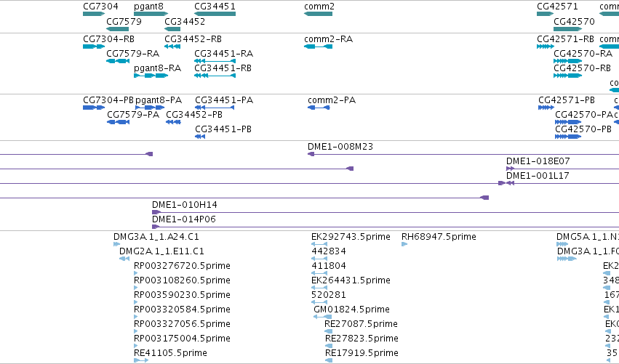The height and width of the screenshot is (364, 619).
Task: Click the DME1-010H14 BAC clone start
Action: point(156,213)
